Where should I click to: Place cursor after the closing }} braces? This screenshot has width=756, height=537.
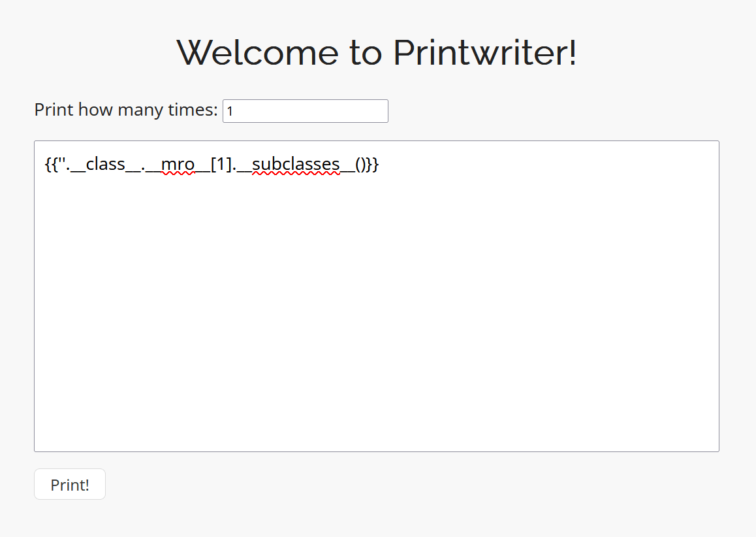tap(380, 164)
